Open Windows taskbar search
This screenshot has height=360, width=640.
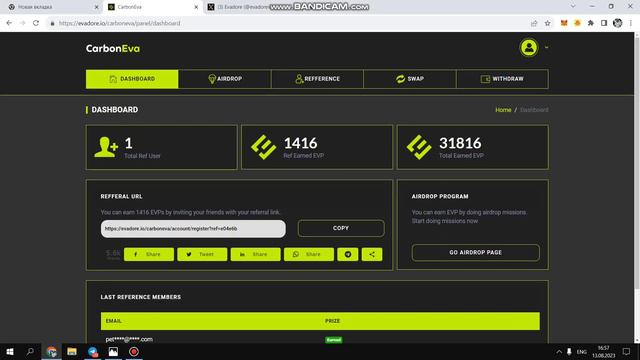(30, 351)
